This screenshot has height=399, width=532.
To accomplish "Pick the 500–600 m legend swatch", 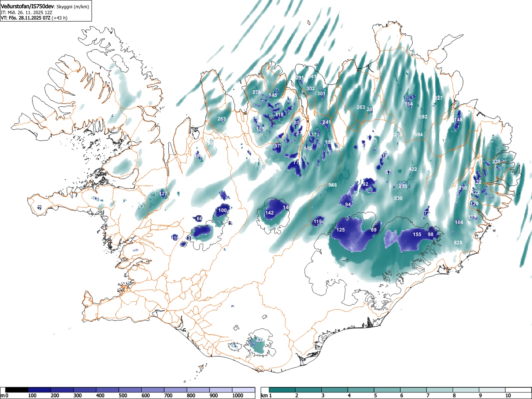I will coord(130,390).
